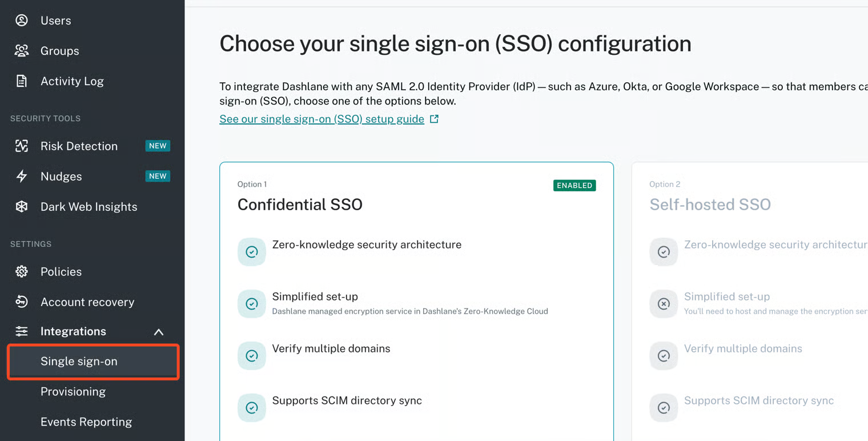868x441 pixels.
Task: Go to Provisioning settings
Action: click(73, 392)
